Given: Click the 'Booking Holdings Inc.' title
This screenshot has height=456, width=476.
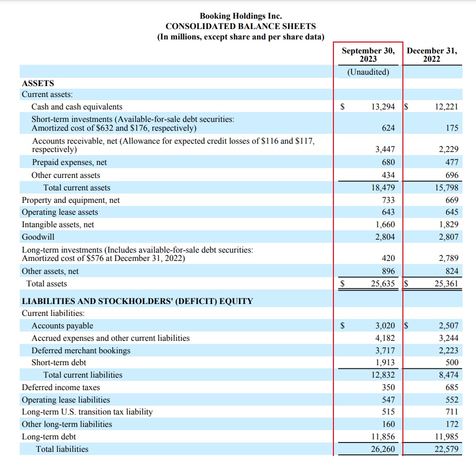Looking at the screenshot, I should coord(241,16).
